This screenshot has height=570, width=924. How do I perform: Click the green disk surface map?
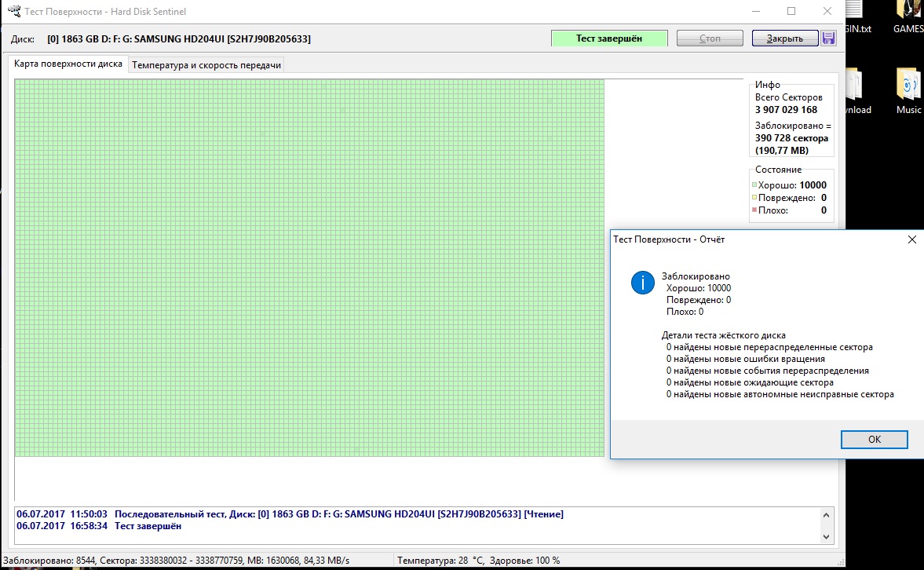click(x=309, y=268)
